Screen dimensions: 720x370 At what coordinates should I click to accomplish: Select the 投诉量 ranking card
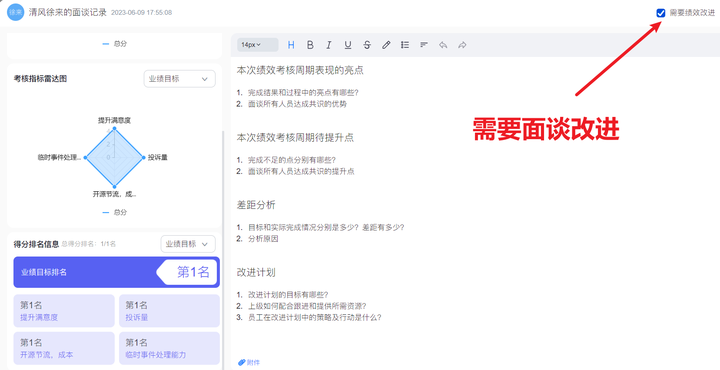pyautogui.click(x=169, y=311)
